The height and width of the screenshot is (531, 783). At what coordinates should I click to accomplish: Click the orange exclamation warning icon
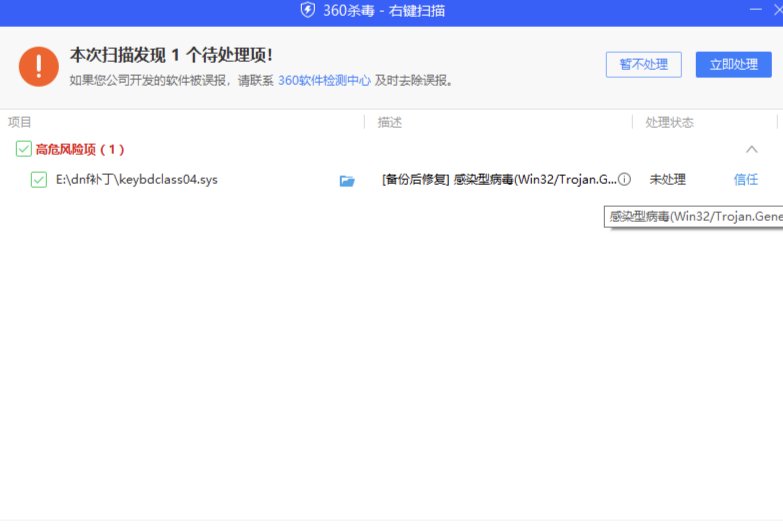click(38, 66)
